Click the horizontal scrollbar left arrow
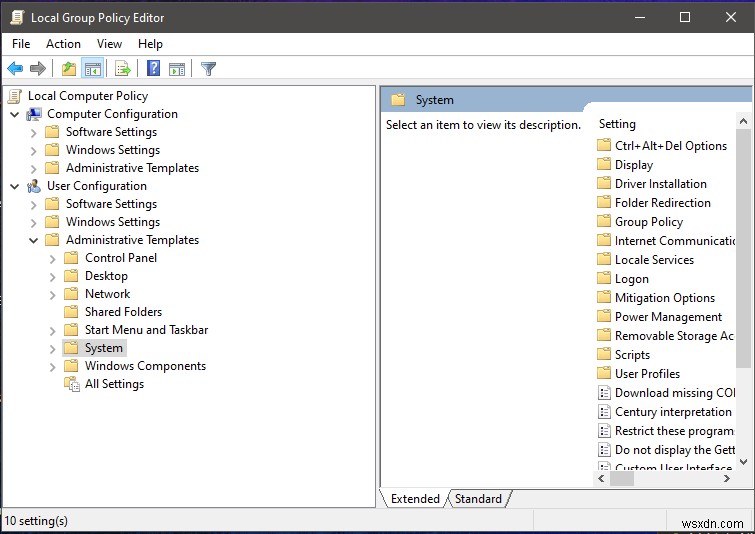This screenshot has height=534, width=755. (601, 479)
